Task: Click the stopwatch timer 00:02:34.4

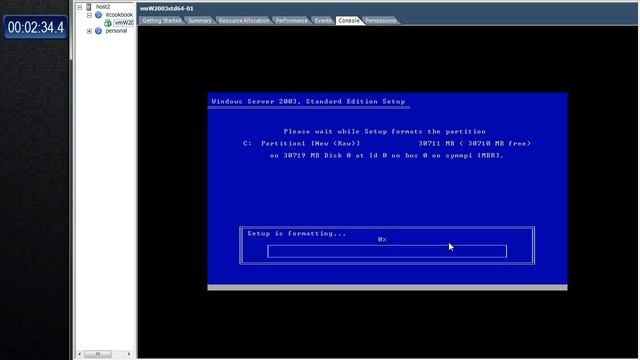Action: 36,27
